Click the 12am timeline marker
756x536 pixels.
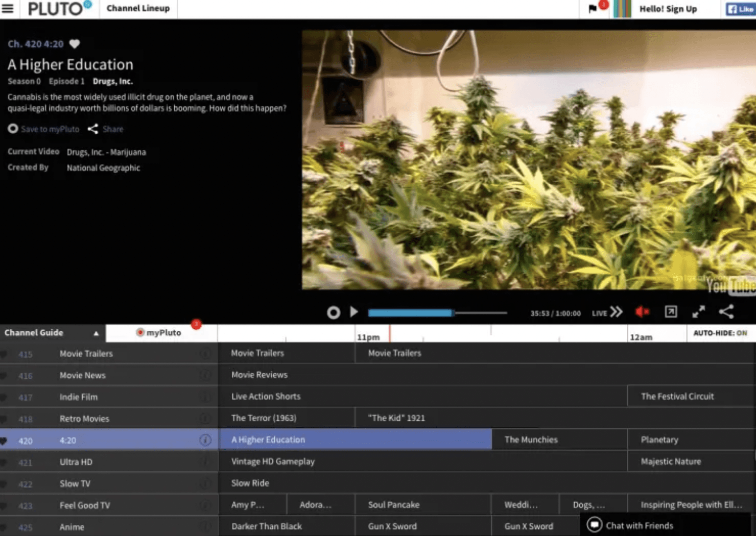click(x=641, y=337)
